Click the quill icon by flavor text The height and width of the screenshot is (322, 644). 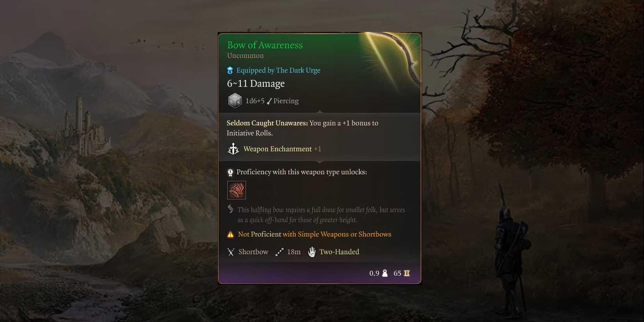tap(231, 209)
